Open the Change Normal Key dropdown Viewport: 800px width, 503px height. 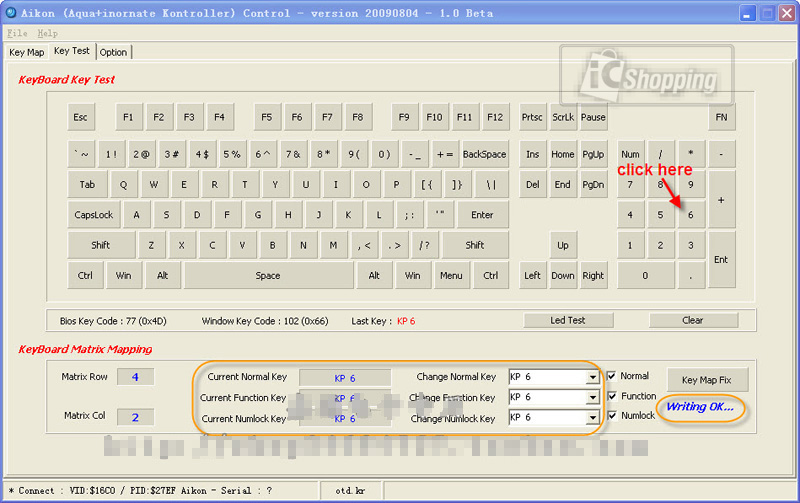coord(592,378)
